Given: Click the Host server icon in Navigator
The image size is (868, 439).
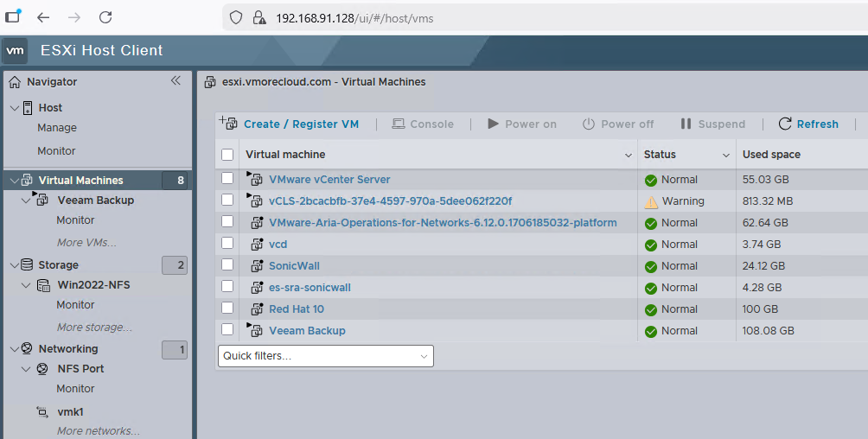Looking at the screenshot, I should pos(28,108).
